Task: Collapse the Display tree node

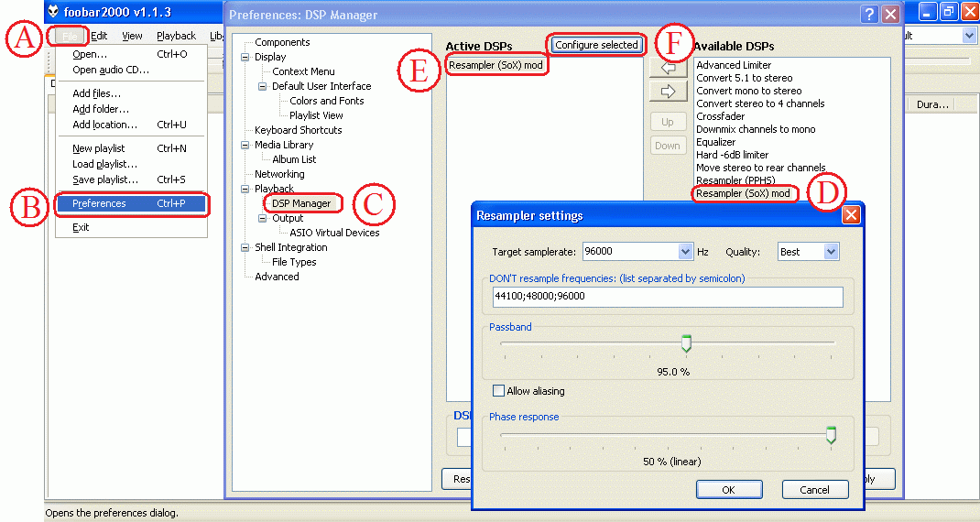Action: 245,57
